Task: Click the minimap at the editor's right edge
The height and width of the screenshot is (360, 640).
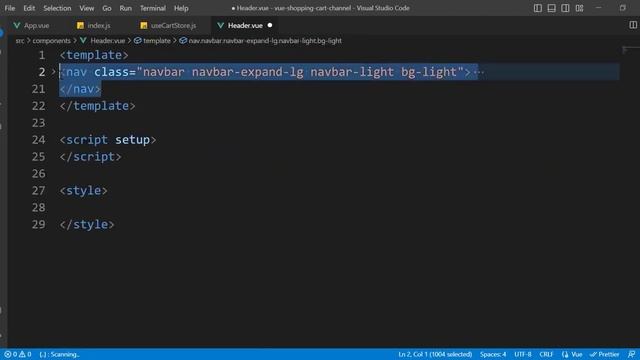Action: click(x=630, y=50)
